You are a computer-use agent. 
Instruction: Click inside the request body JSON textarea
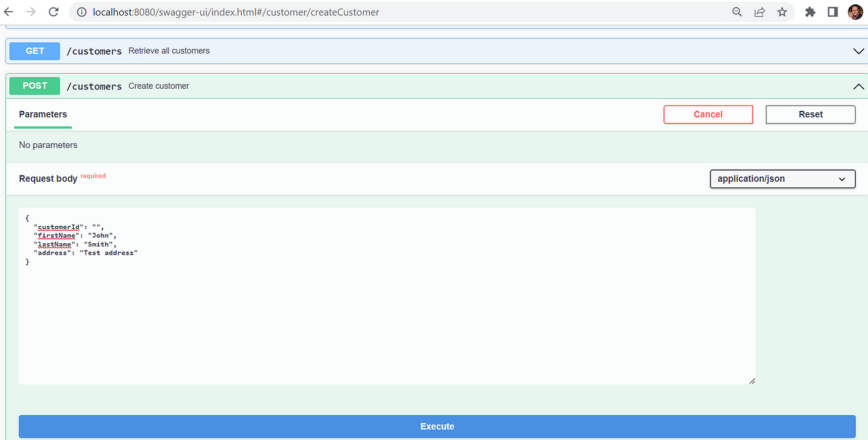point(387,296)
